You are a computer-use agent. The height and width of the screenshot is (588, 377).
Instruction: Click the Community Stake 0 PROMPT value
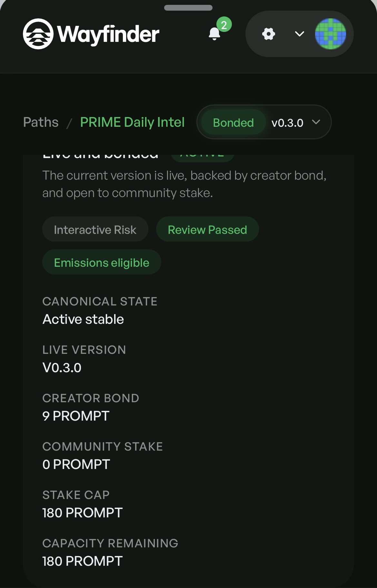coord(76,464)
